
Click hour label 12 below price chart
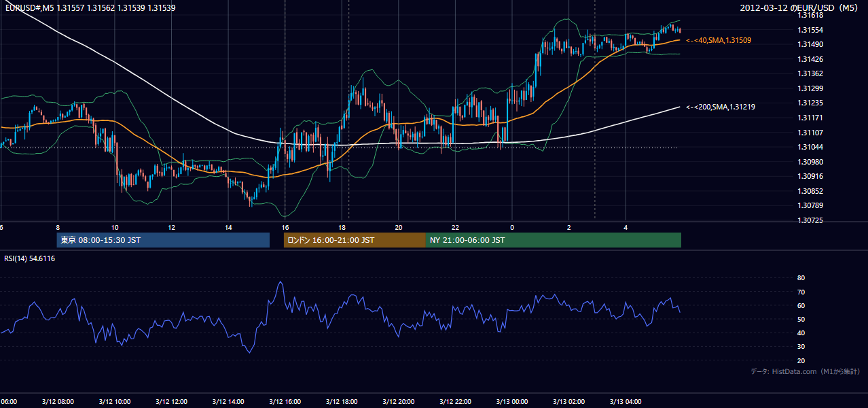(x=172, y=227)
